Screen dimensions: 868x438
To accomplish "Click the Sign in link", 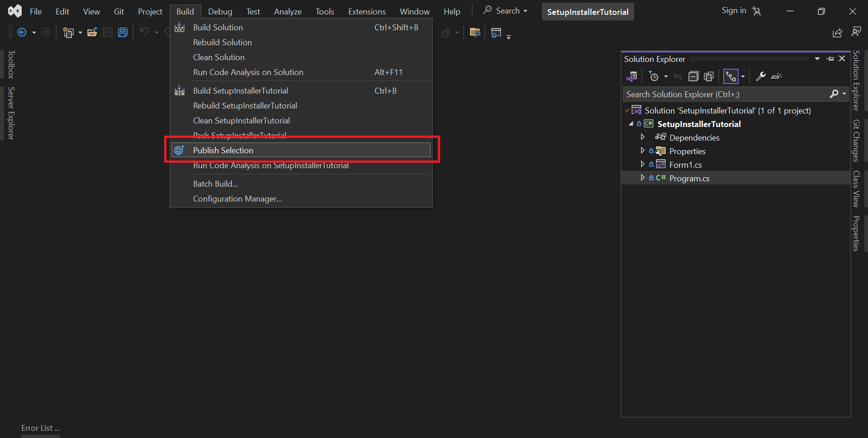I will click(x=734, y=10).
